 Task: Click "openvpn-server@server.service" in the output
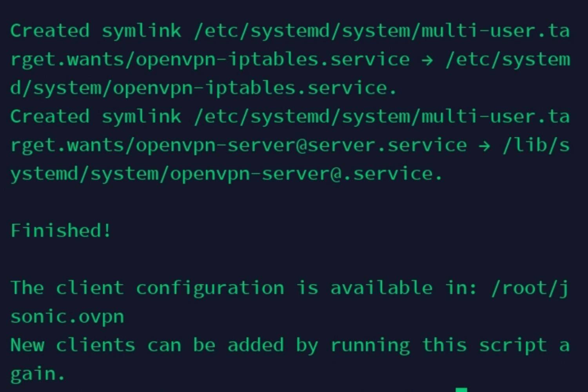[x=301, y=146]
